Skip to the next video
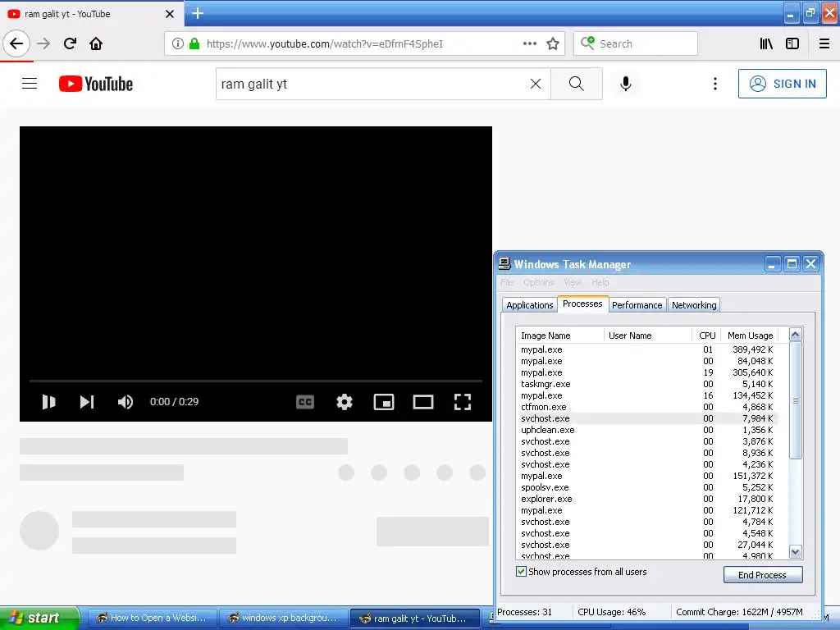The width and height of the screenshot is (840, 630). pyautogui.click(x=87, y=402)
